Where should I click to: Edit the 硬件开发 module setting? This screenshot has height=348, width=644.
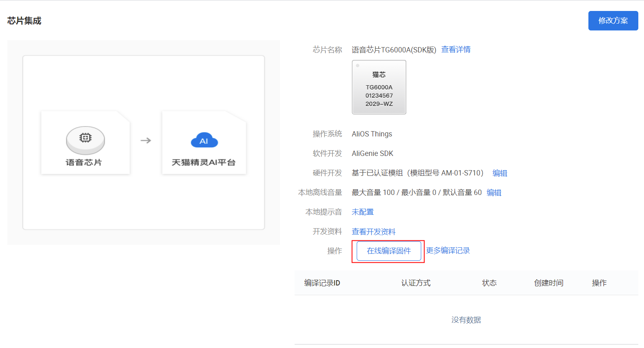[500, 173]
